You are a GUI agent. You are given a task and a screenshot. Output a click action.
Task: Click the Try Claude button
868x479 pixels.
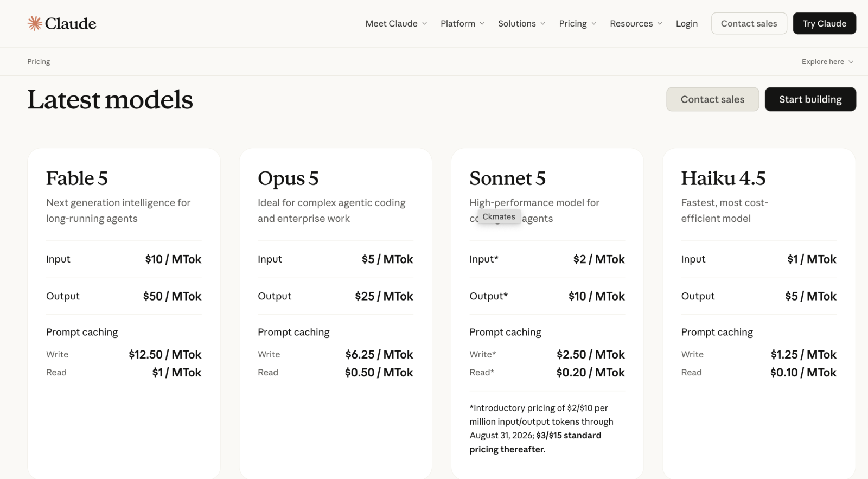824,23
